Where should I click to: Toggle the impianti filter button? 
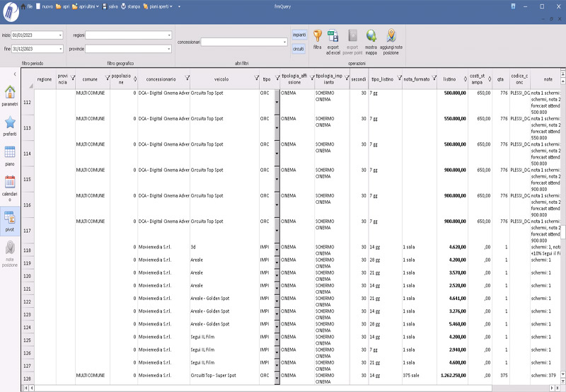point(299,35)
